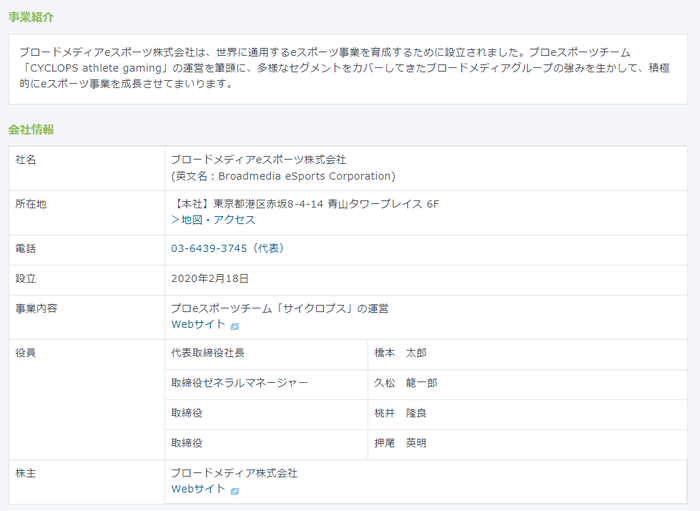Click the business introduction paragraph text
This screenshot has height=511, width=700.
pos(345,68)
